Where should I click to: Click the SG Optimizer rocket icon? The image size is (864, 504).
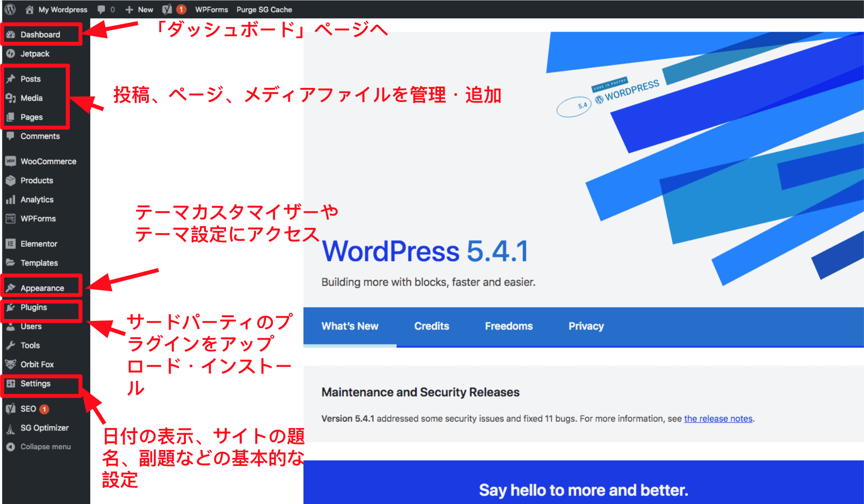point(11,428)
